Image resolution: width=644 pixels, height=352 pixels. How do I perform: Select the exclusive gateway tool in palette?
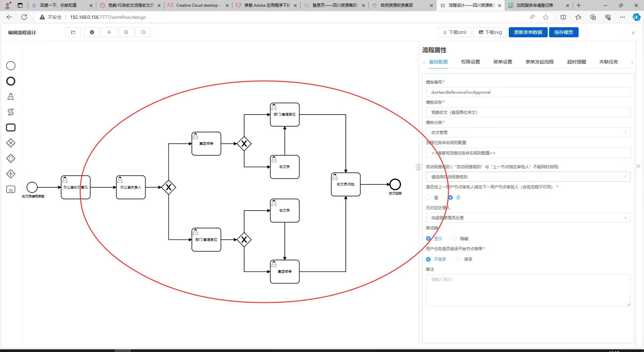(x=11, y=143)
